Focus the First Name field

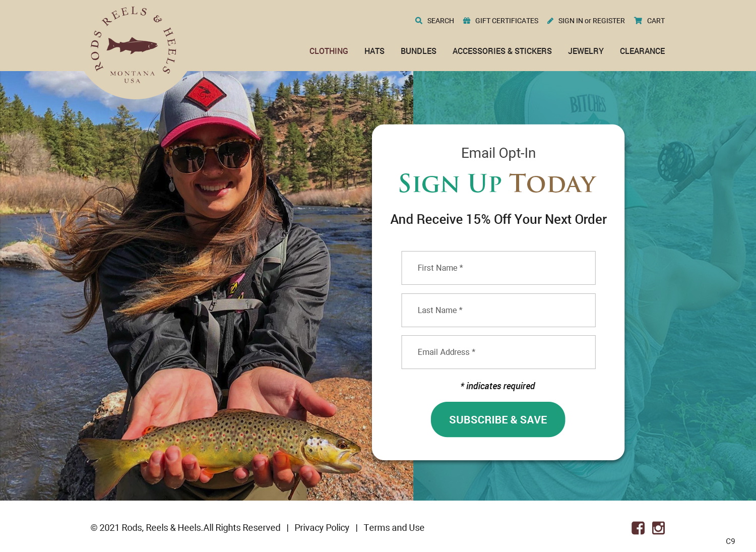pyautogui.click(x=498, y=268)
